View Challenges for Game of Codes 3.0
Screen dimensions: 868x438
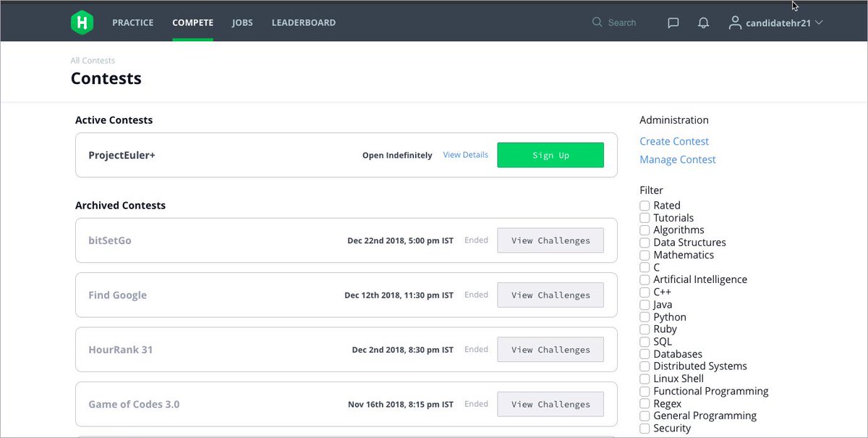pyautogui.click(x=550, y=404)
